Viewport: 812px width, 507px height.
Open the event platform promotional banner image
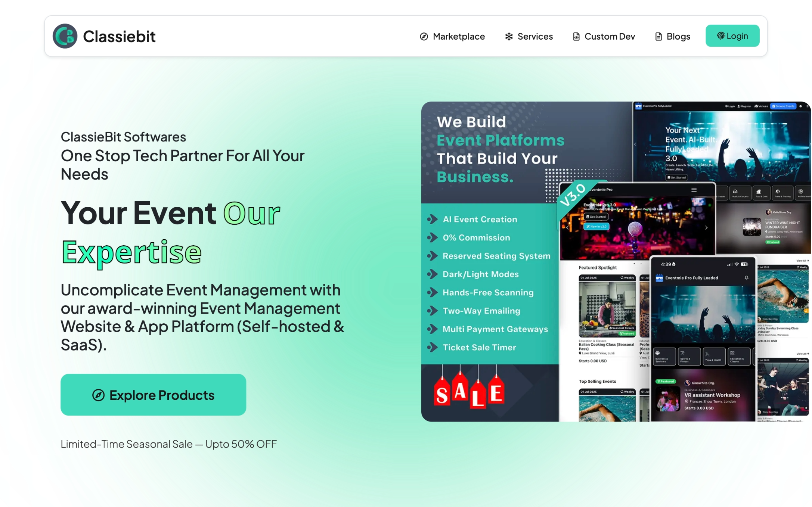pyautogui.click(x=616, y=262)
